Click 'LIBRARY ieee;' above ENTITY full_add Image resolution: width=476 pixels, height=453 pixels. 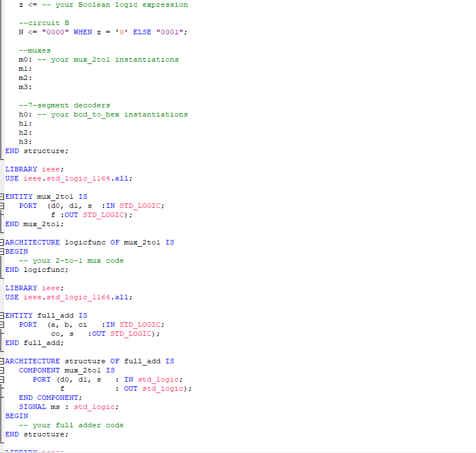(x=34, y=288)
